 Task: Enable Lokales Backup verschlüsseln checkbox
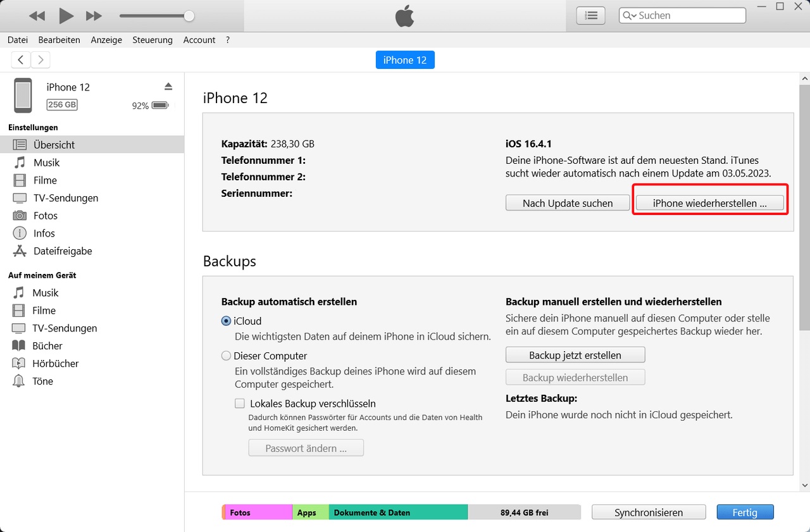(240, 404)
